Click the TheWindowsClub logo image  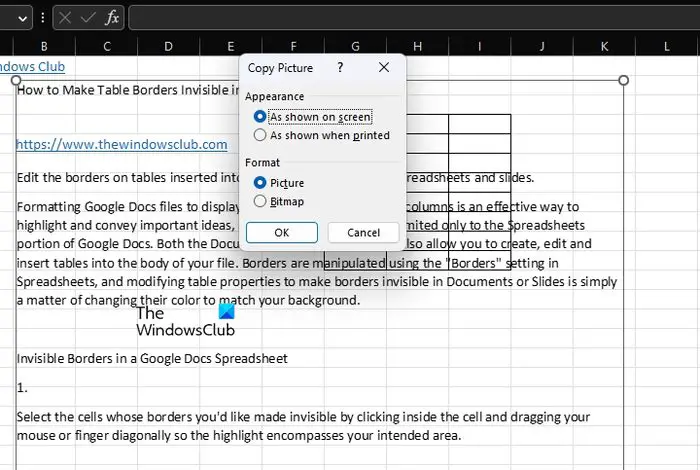pyautogui.click(x=185, y=321)
